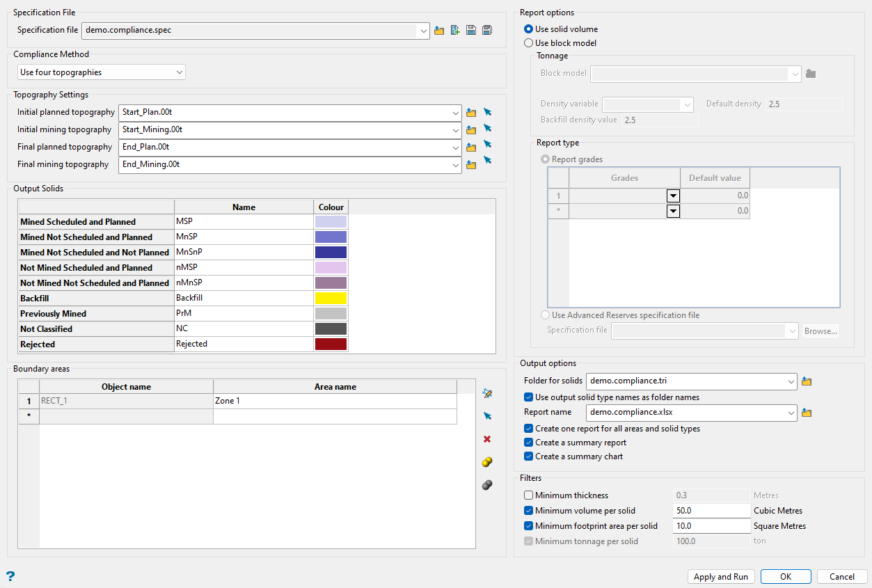The image size is (872, 588).
Task: Click the draw boundary pencil icon
Action: (x=487, y=394)
